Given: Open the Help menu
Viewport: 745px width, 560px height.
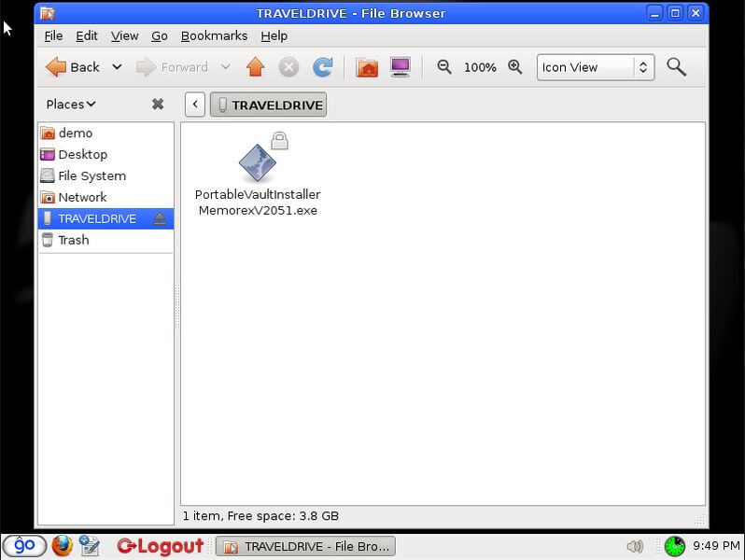Looking at the screenshot, I should click(274, 36).
